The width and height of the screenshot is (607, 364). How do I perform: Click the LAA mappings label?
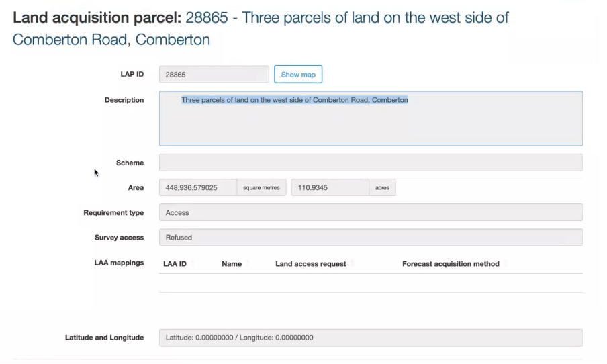coord(119,263)
